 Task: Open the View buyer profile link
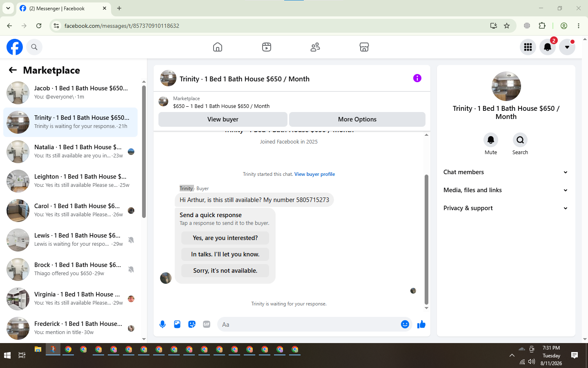pos(314,174)
